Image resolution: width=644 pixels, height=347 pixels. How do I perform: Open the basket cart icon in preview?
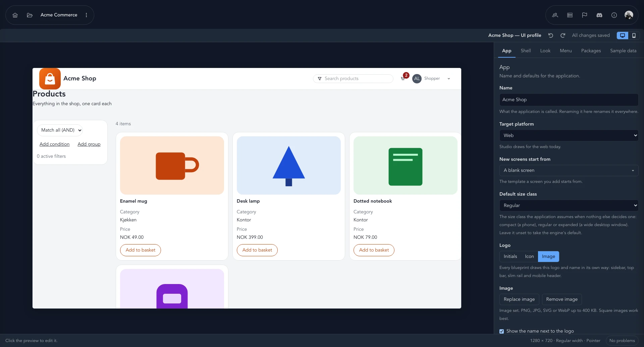click(403, 79)
